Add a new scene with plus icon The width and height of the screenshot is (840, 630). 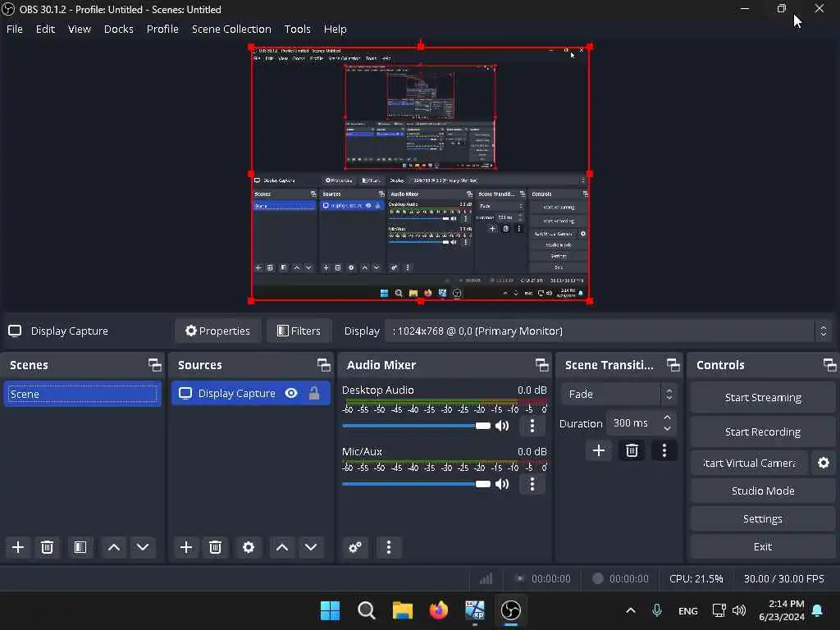pos(18,547)
